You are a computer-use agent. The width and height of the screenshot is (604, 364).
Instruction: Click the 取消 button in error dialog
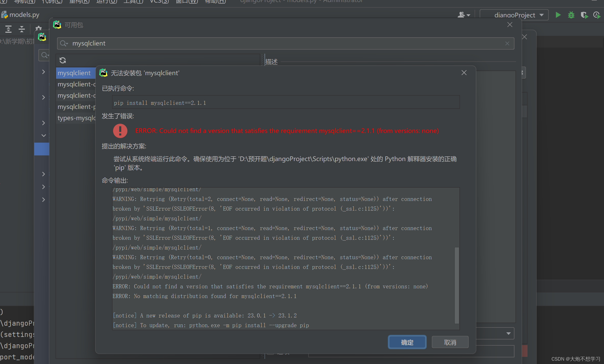point(450,342)
